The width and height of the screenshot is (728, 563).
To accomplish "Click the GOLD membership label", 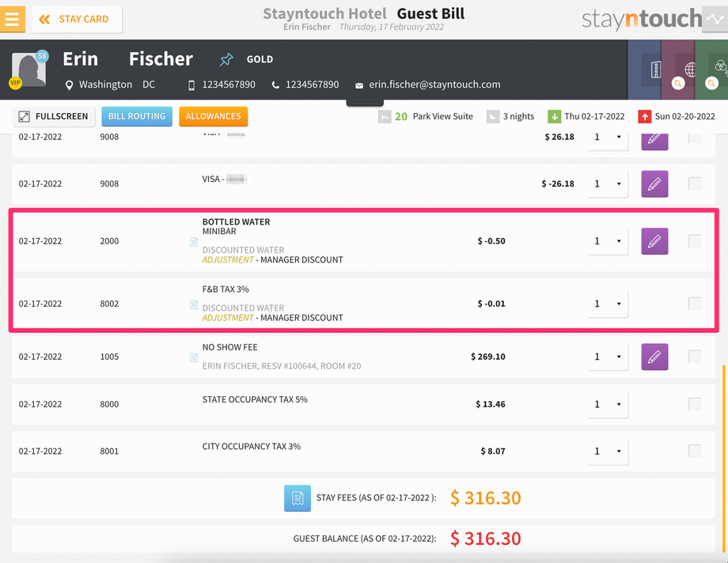I will click(260, 59).
